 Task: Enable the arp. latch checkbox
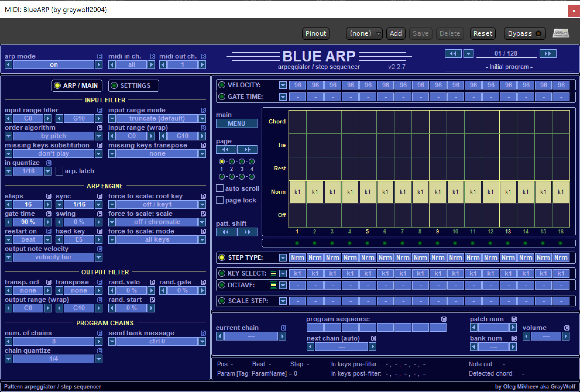pyautogui.click(x=59, y=171)
